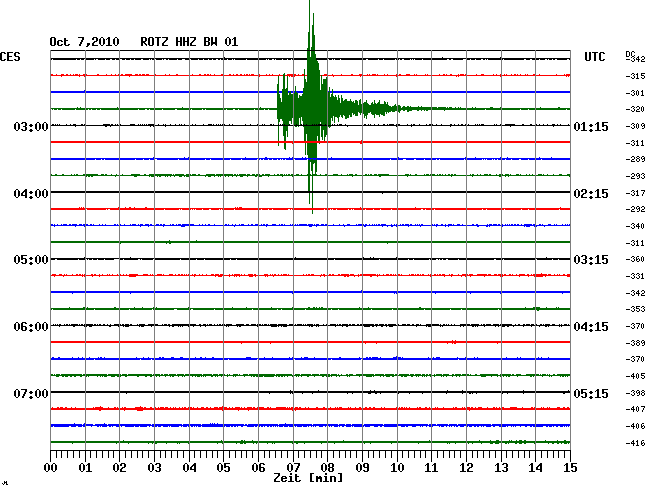Image resolution: width=650 pixels, height=494 pixels.
Task: Select the DC offset value '-398'
Action: click(635, 393)
